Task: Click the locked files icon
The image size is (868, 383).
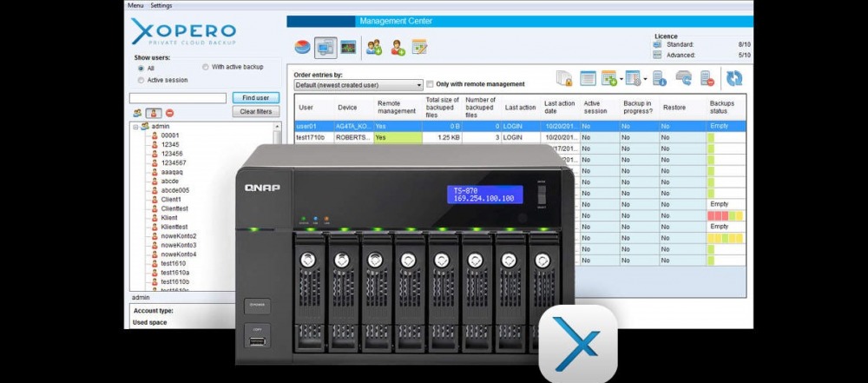Action: (564, 78)
